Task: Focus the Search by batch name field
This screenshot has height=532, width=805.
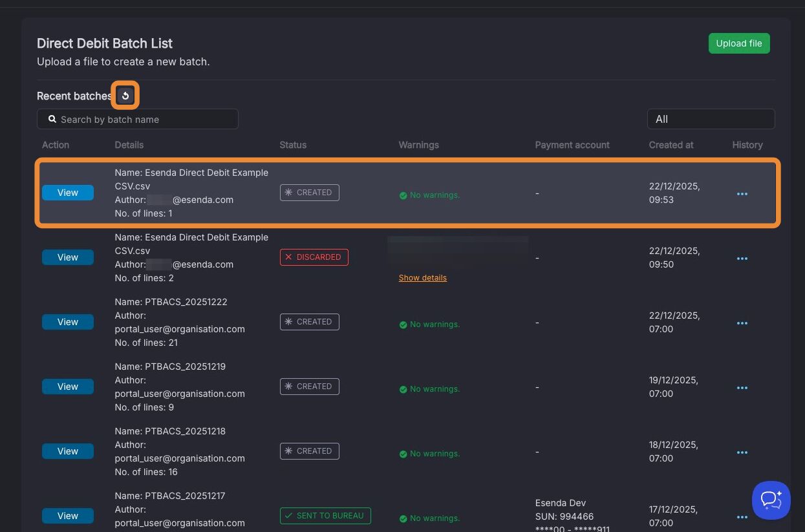Action: 138,119
